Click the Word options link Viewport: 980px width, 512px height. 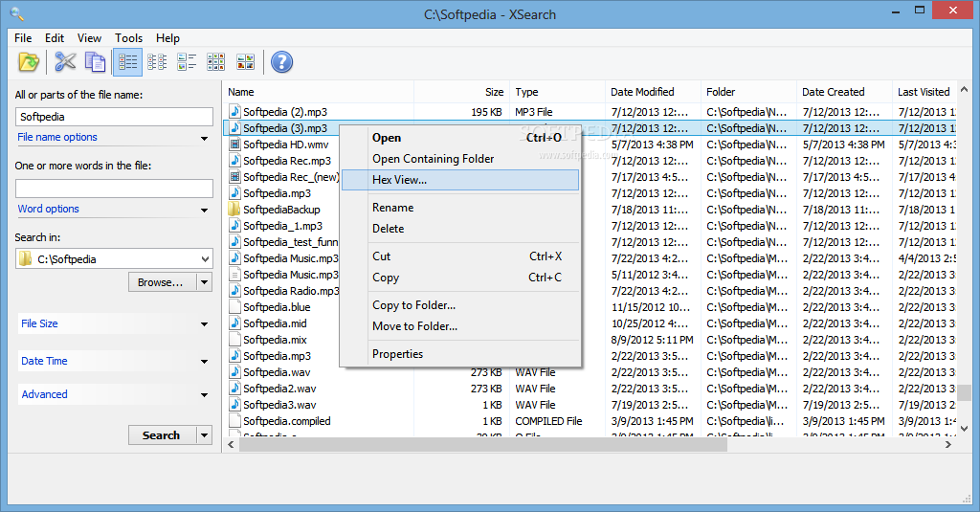click(48, 209)
